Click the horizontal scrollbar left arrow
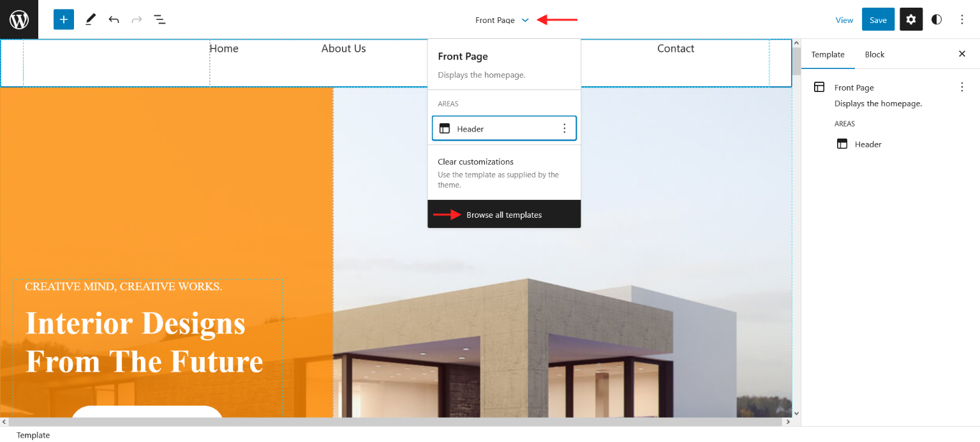 4,422
